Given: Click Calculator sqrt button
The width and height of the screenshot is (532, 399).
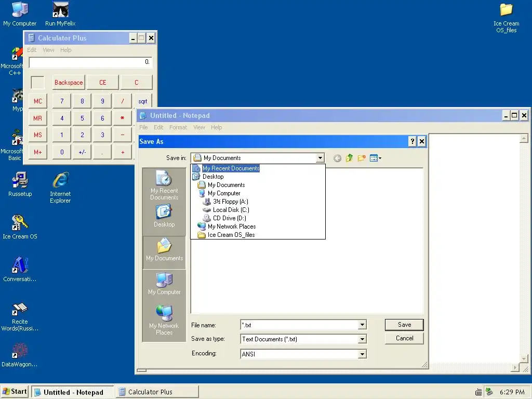Looking at the screenshot, I should click(x=142, y=101).
